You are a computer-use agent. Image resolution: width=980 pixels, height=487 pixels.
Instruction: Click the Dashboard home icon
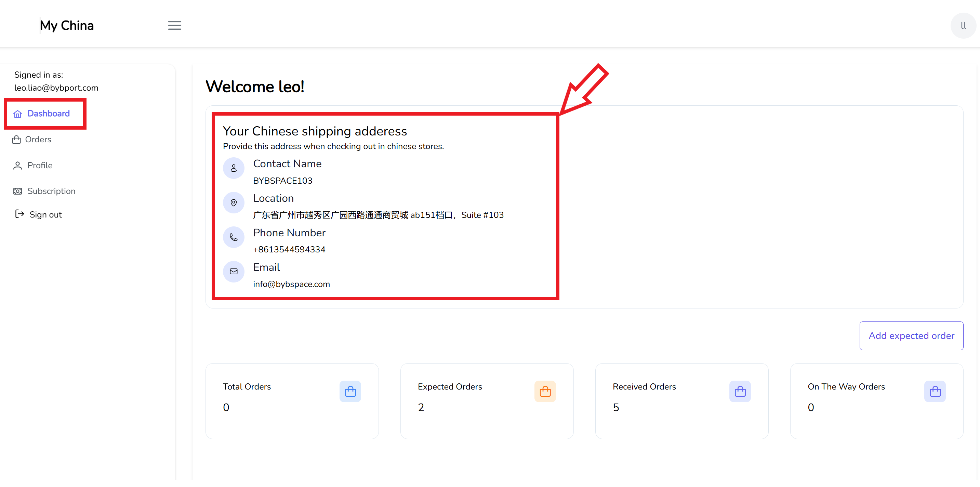(17, 114)
